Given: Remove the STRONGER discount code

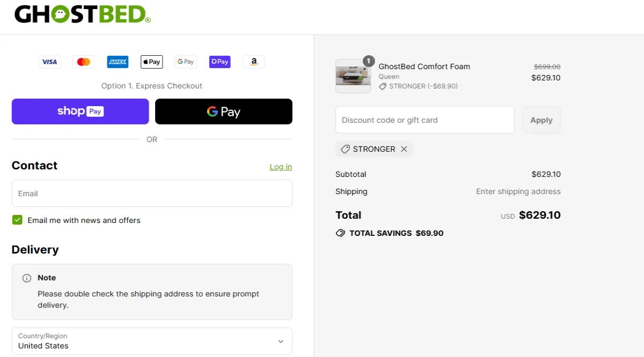Looking at the screenshot, I should [404, 149].
